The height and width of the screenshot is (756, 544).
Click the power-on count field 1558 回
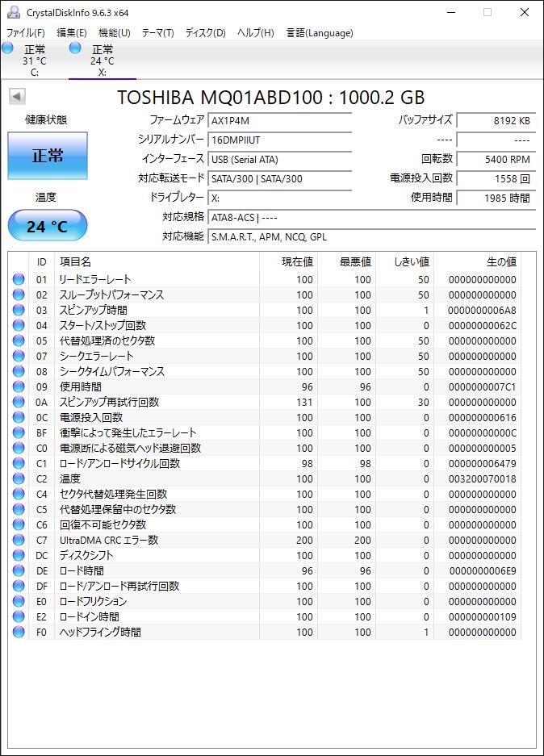[496, 178]
